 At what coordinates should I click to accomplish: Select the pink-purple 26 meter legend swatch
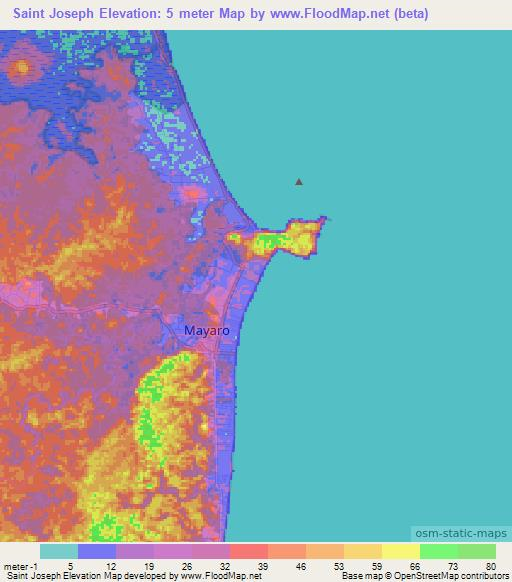pyautogui.click(x=211, y=551)
